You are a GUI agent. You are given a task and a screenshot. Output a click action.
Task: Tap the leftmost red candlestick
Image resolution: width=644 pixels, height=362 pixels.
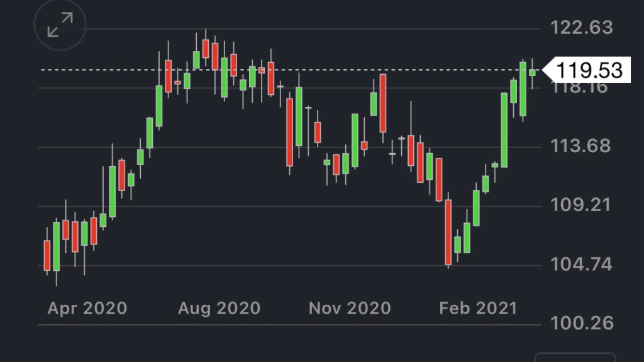47,255
